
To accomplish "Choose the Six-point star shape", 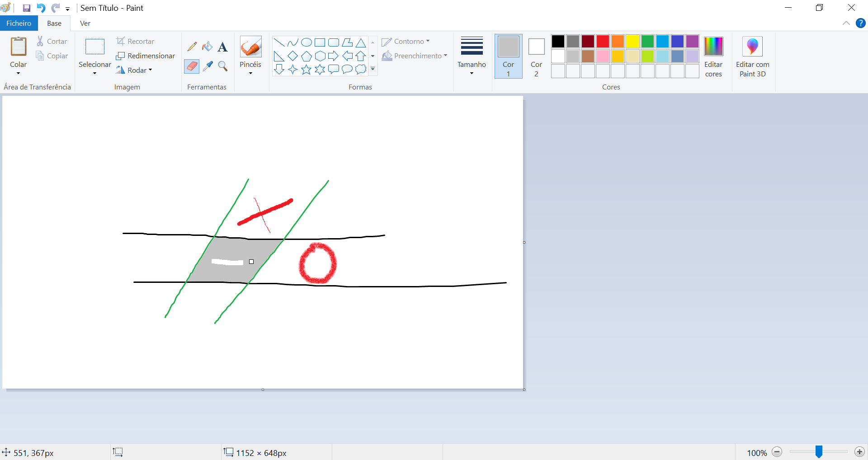I will (320, 69).
